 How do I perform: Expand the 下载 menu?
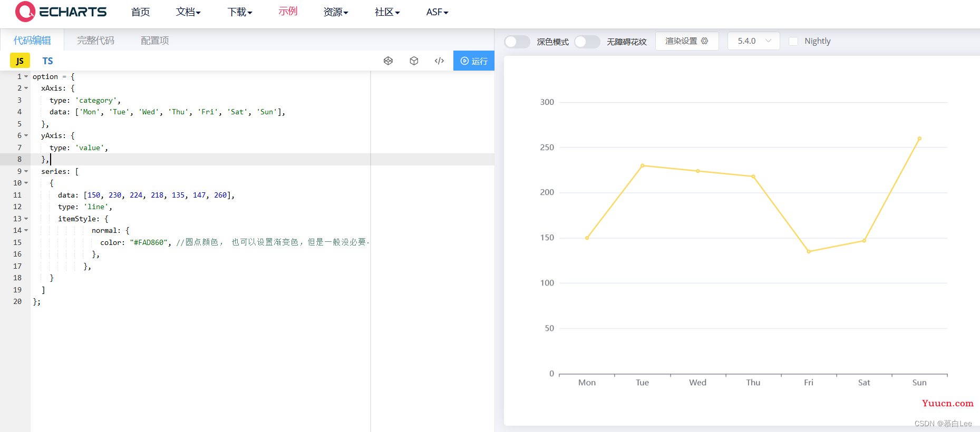click(240, 12)
